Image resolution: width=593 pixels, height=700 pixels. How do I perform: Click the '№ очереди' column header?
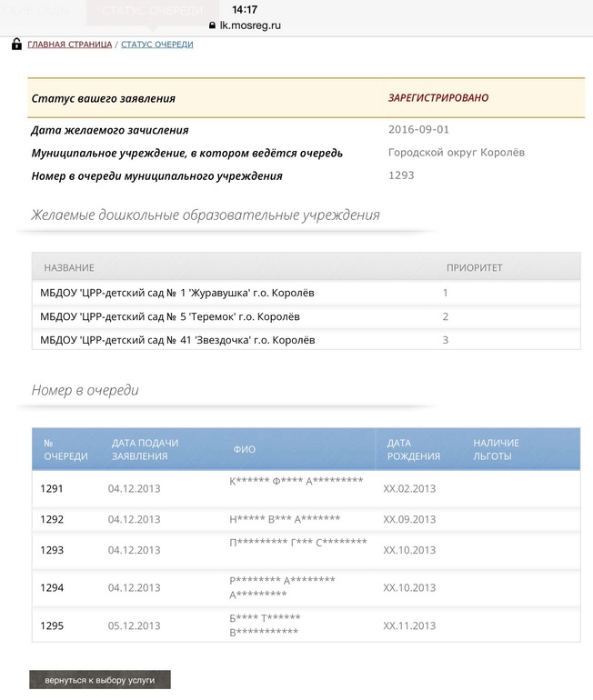pos(65,449)
